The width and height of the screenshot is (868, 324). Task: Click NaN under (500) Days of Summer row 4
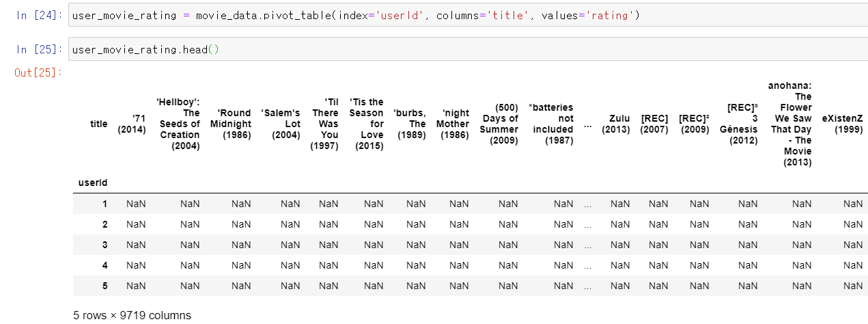[x=508, y=265]
